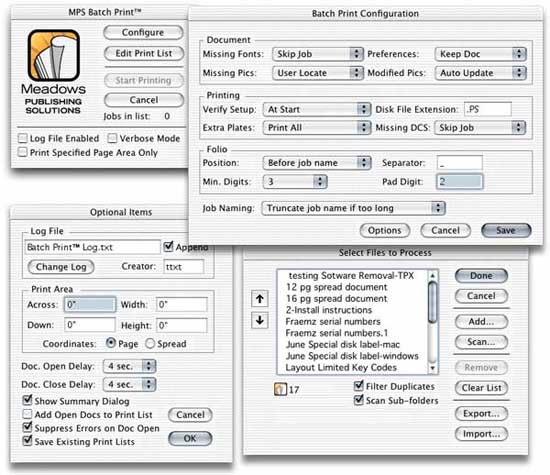This screenshot has width=550, height=475.
Task: Enable the Log File Enabled checkbox
Action: (x=22, y=138)
